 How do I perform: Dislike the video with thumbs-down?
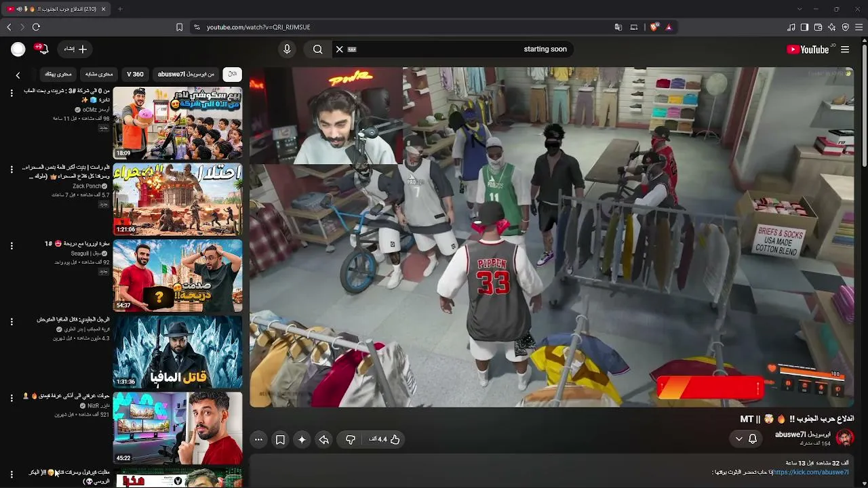(x=351, y=439)
